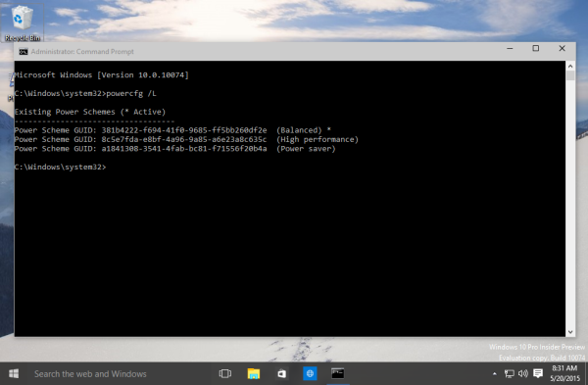Open the Recycle Bin desktop icon
Screen dimensions: 588x385
(23, 23)
